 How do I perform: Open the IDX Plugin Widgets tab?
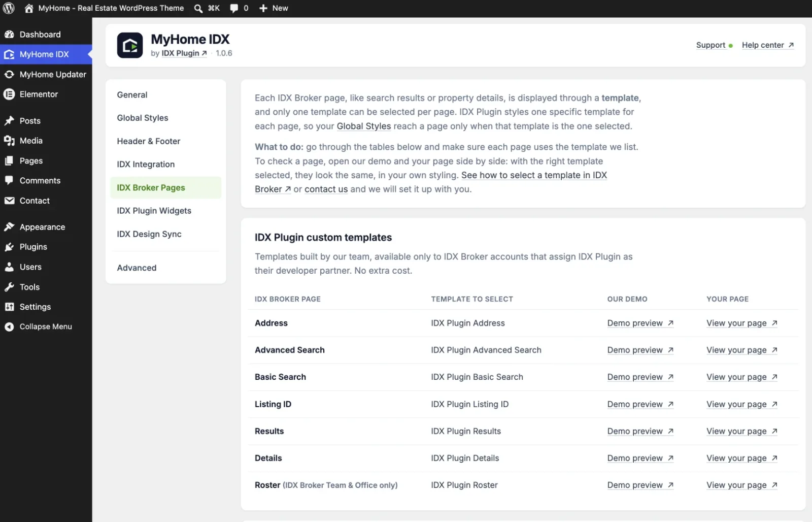coord(165,211)
